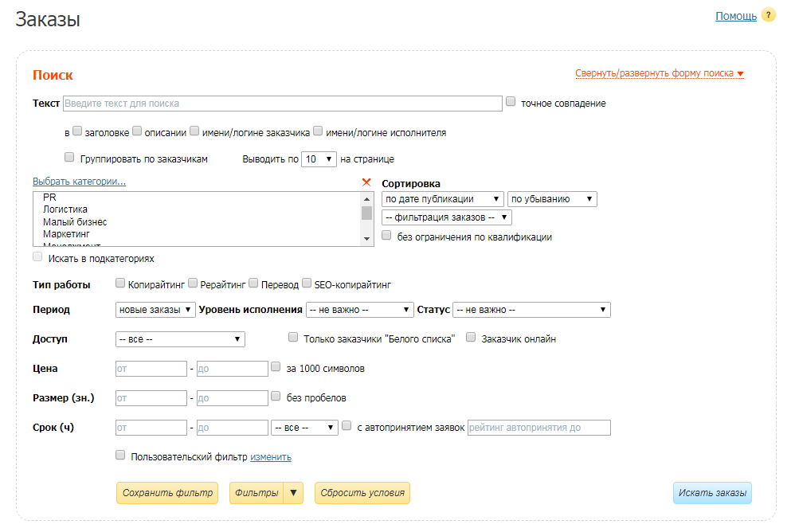Tick the SEO-копирайтинг work type checkbox
791x532 pixels.
tap(307, 284)
